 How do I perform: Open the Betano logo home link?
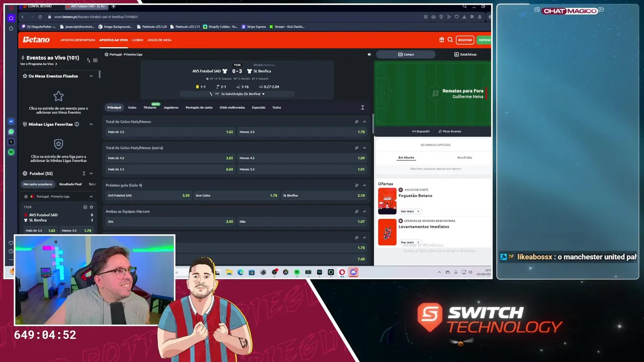click(36, 40)
